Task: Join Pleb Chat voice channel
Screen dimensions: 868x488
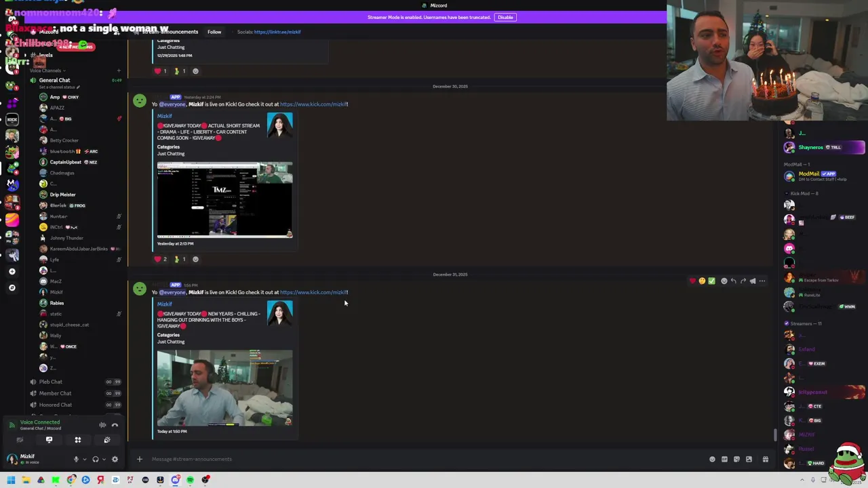Action: pyautogui.click(x=75, y=382)
